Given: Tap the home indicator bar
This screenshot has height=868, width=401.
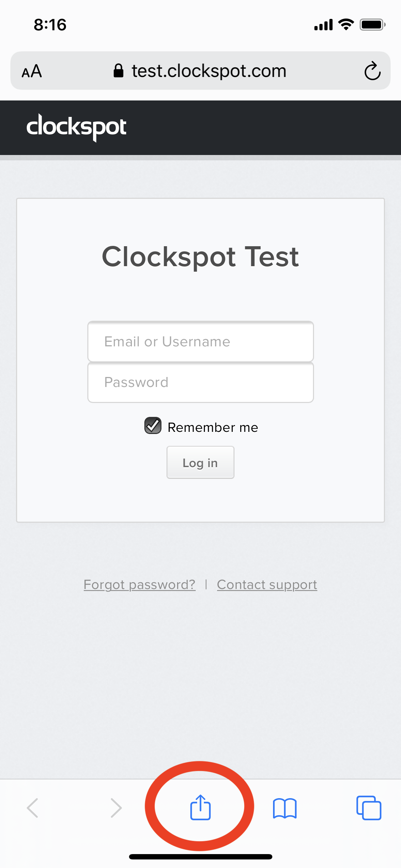Looking at the screenshot, I should click(x=200, y=857).
